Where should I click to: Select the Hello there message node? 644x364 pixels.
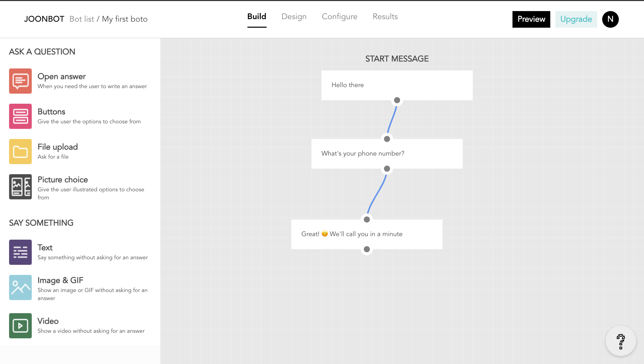pyautogui.click(x=397, y=85)
